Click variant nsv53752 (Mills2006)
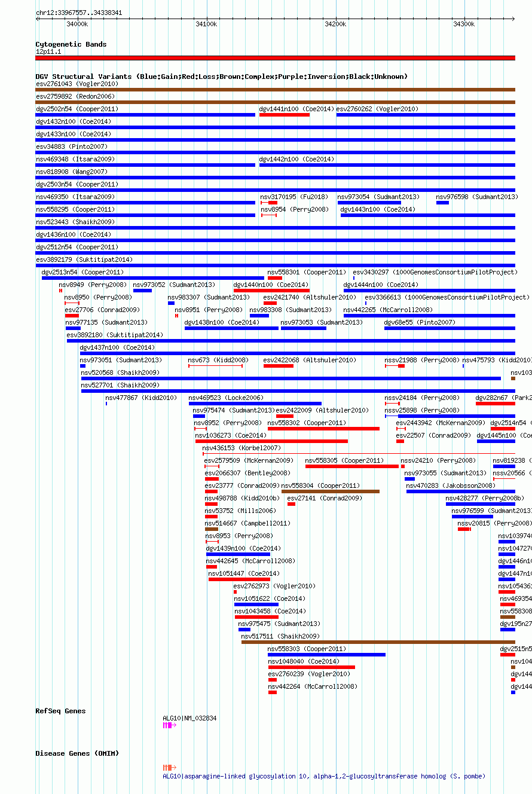Screen dimensions: 532x794 pyautogui.click(x=240, y=511)
